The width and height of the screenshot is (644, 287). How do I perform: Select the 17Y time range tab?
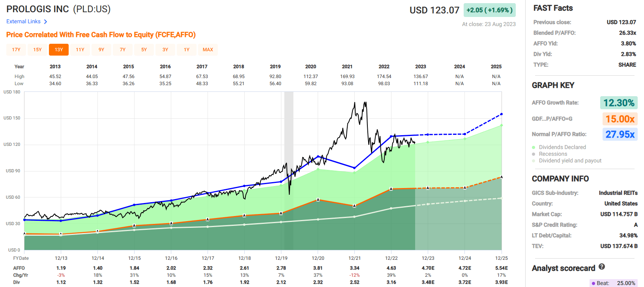click(x=16, y=50)
